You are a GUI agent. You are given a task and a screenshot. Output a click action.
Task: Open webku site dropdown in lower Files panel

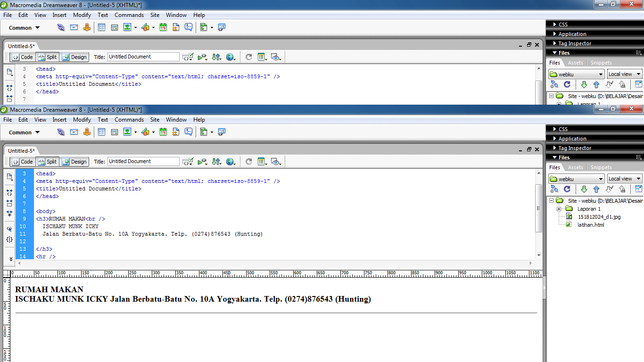point(576,179)
